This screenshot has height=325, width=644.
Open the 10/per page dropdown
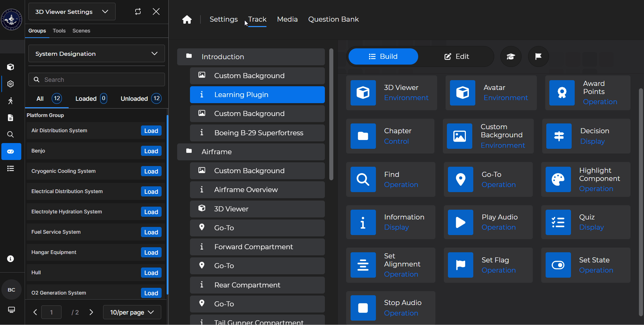(132, 312)
